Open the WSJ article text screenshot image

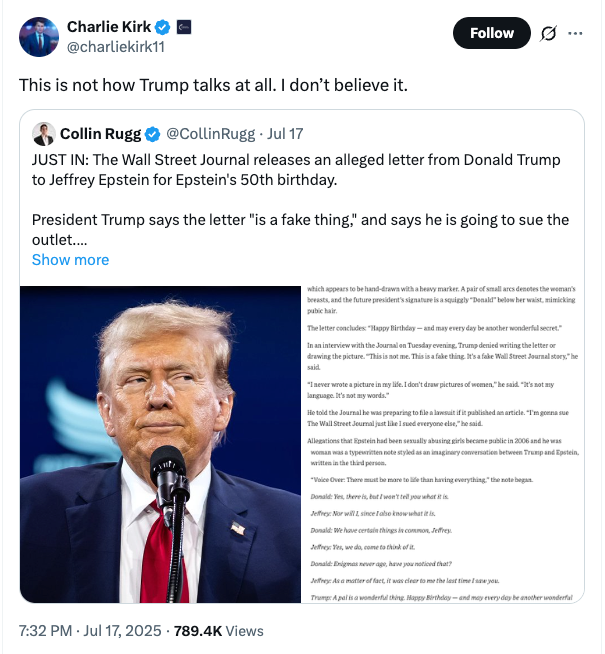tap(443, 444)
